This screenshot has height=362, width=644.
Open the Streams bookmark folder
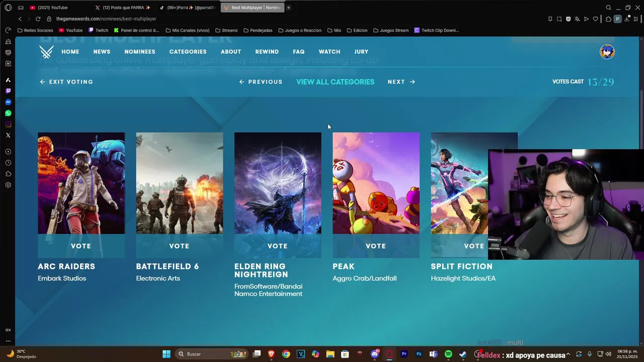(x=226, y=30)
